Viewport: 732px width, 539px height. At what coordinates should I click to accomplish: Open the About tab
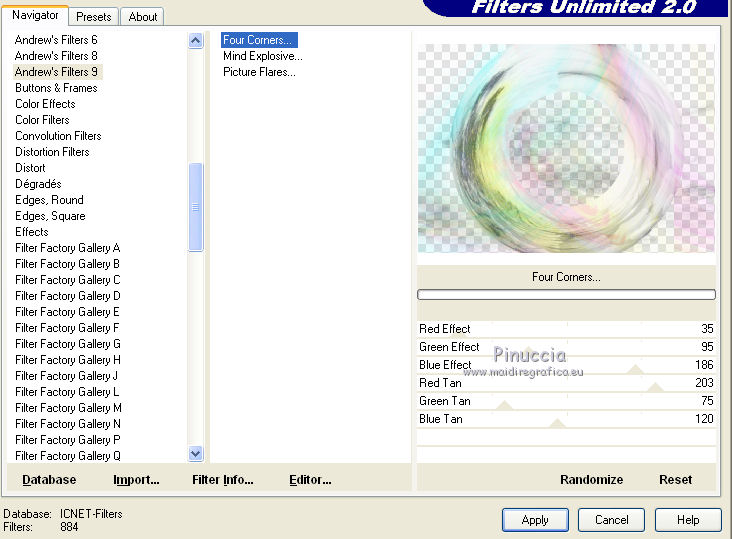(142, 17)
